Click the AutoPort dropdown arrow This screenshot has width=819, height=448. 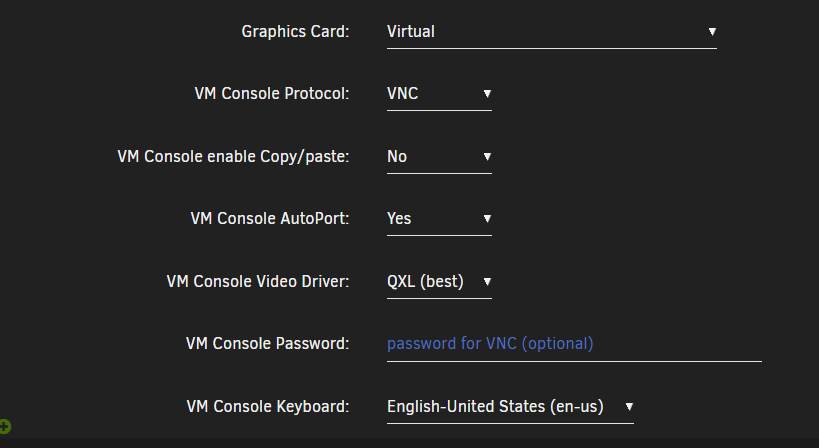487,219
